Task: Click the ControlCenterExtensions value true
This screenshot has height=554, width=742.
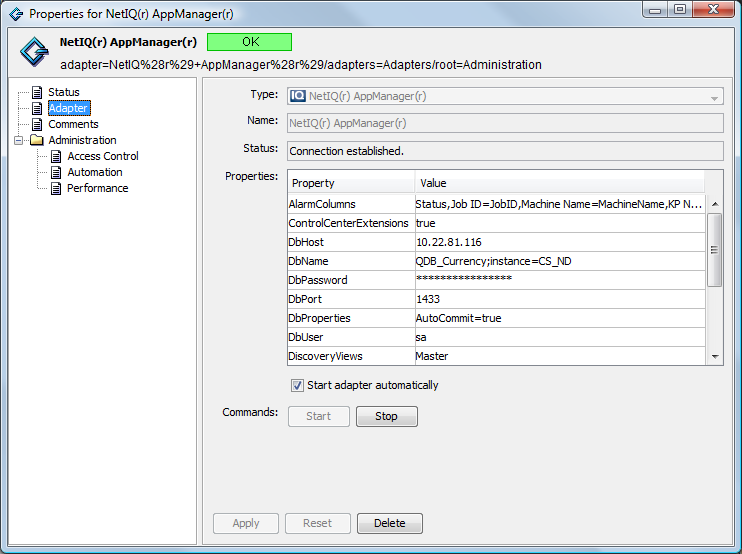Action: pyautogui.click(x=425, y=223)
